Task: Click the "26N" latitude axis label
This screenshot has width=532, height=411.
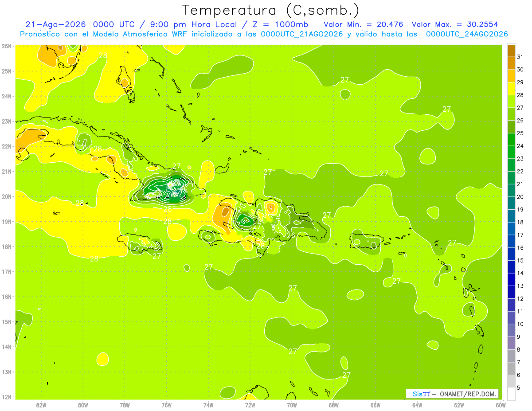Action: click(x=6, y=46)
